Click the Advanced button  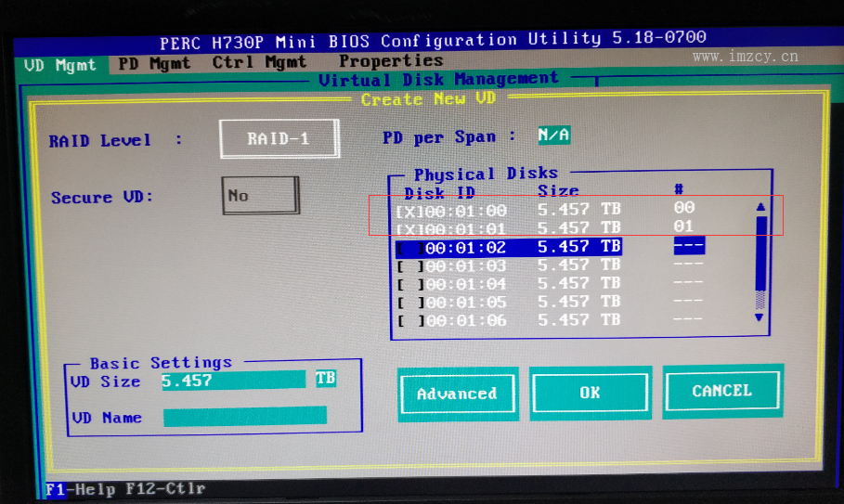[458, 394]
